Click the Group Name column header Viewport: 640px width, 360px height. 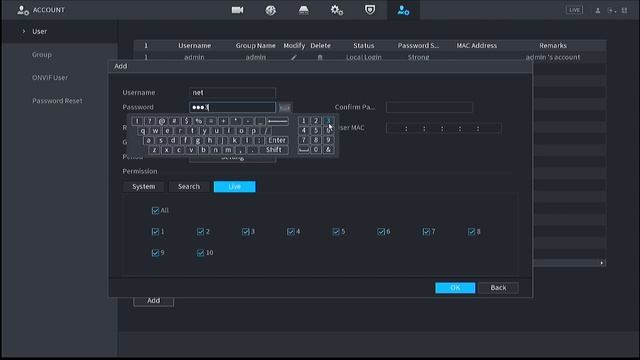point(256,45)
